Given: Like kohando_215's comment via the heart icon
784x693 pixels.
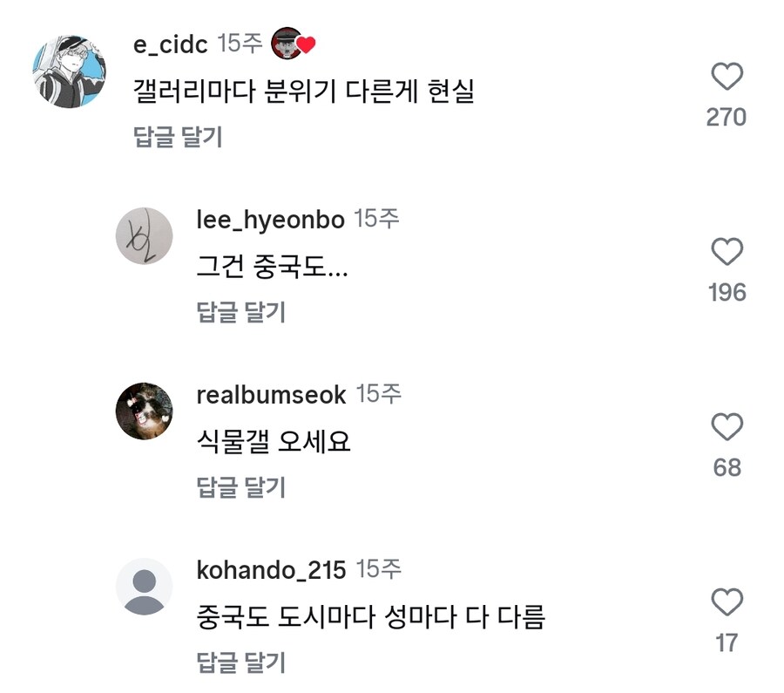Looking at the screenshot, I should click(x=726, y=603).
